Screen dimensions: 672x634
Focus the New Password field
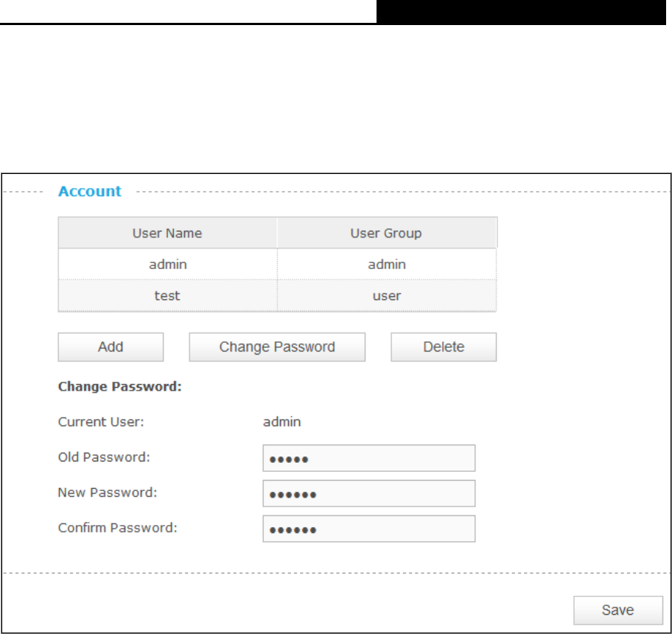(x=369, y=493)
